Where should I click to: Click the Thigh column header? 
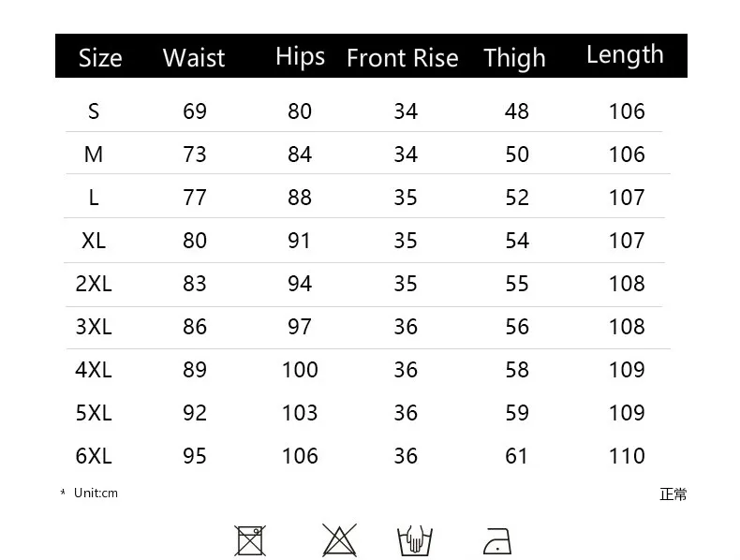(x=514, y=59)
